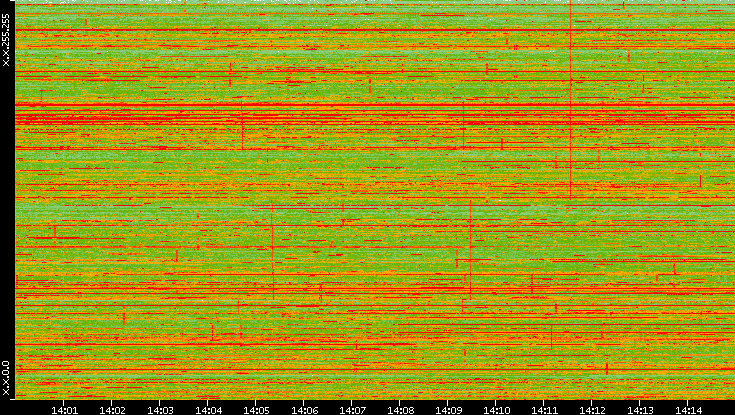735x415 pixels.
Task: Click the 14:03 time axis label
Action: 160,410
